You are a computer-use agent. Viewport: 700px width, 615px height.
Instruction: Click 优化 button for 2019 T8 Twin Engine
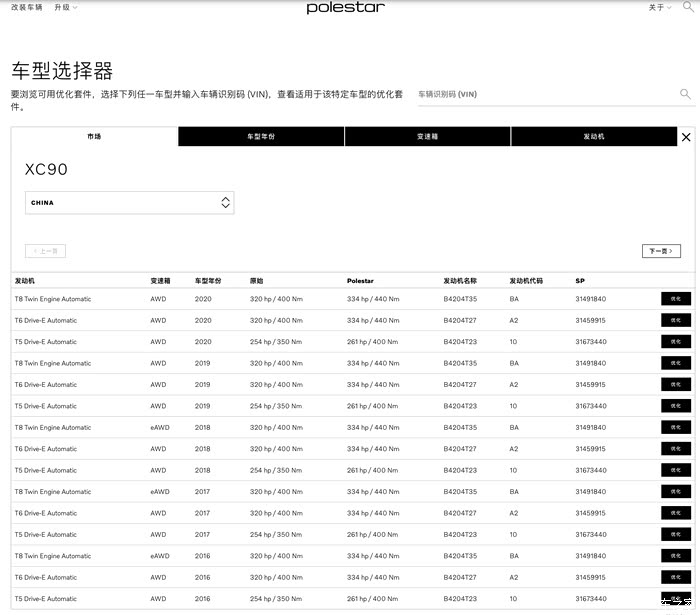click(675, 363)
